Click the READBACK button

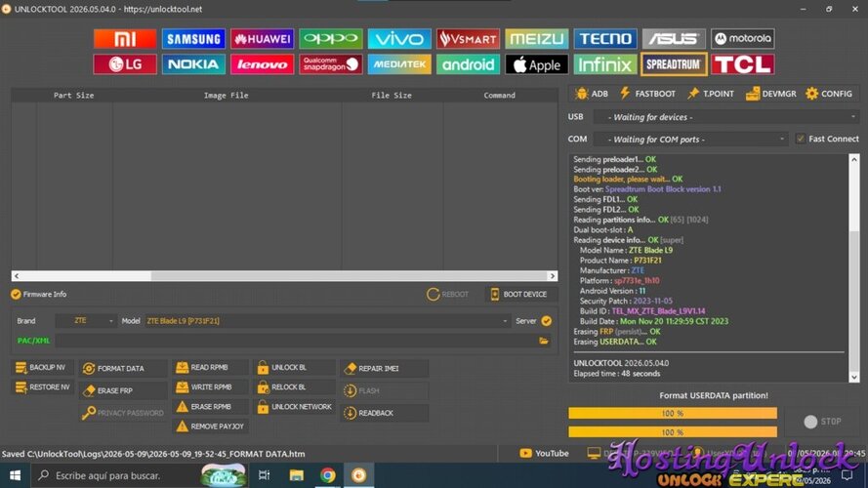click(384, 413)
